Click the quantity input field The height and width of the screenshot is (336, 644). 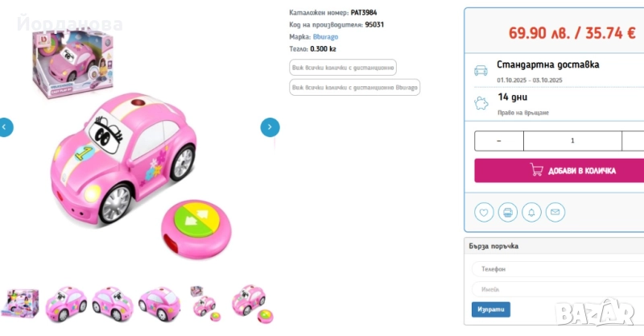(x=572, y=140)
